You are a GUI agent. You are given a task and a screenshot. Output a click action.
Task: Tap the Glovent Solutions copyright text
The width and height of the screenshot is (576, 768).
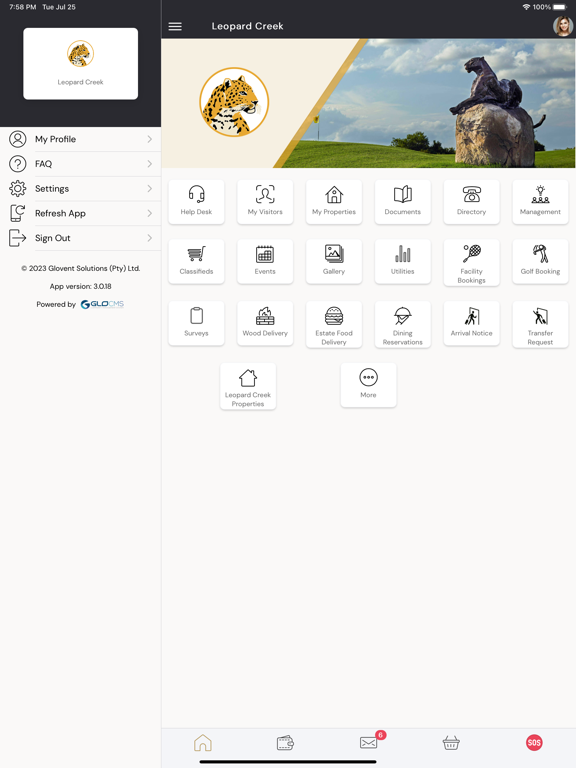tap(81, 268)
